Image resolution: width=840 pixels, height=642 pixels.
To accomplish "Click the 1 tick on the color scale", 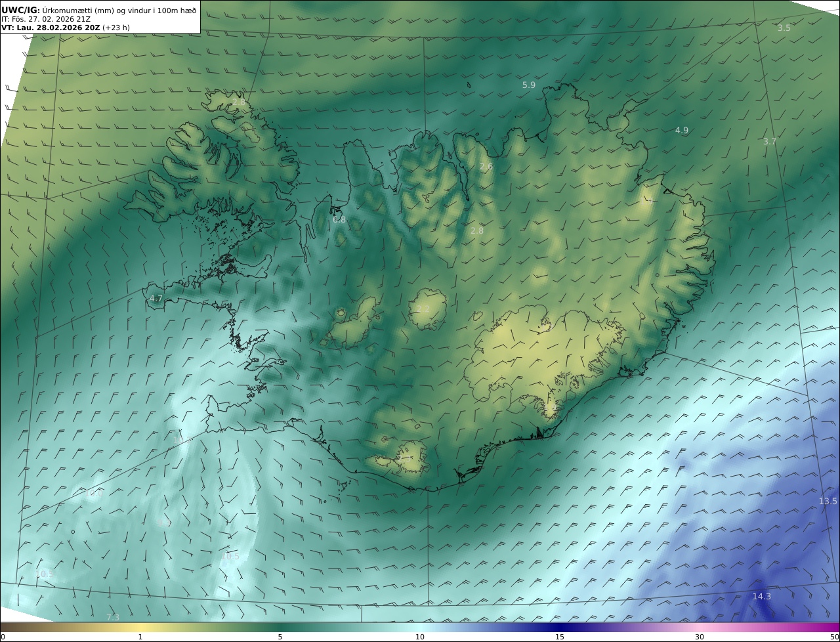I will tap(140, 637).
